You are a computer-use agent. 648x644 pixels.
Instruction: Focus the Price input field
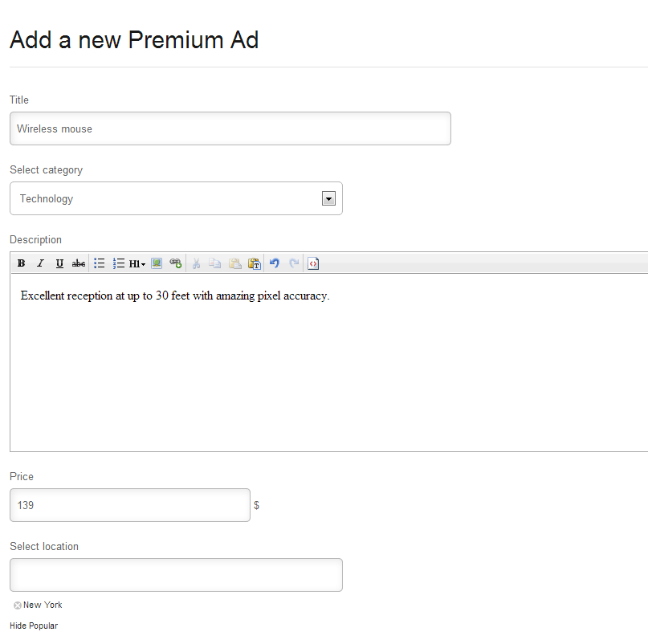tap(130, 505)
